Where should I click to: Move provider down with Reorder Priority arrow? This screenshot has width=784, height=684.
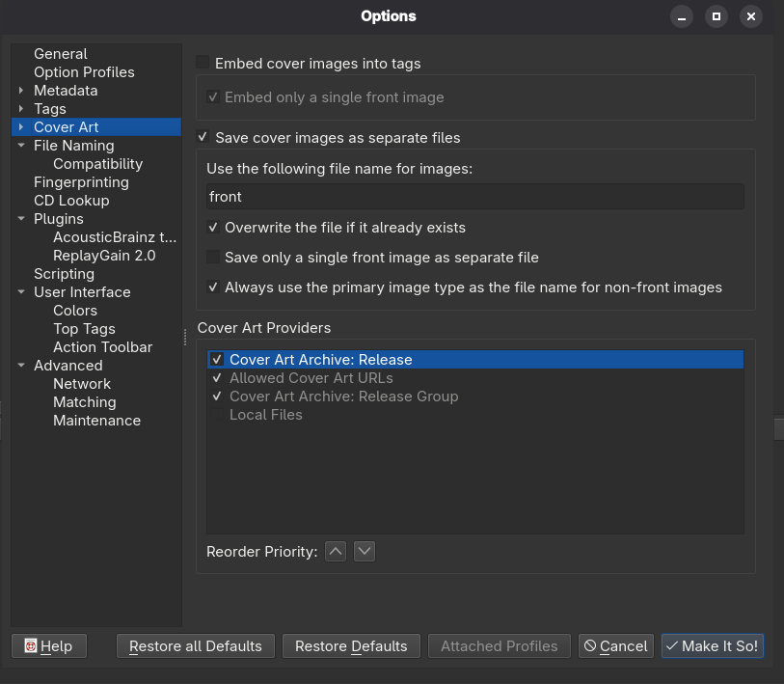point(364,551)
